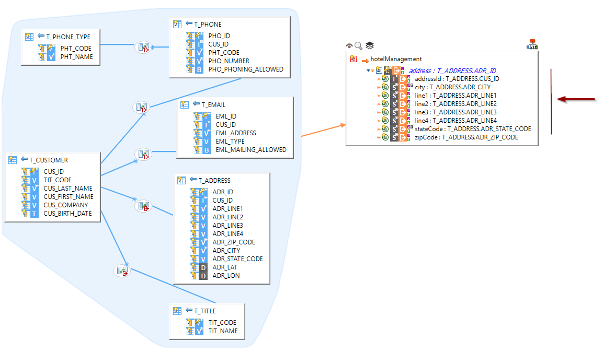Click the T_TITLE table icon

pyautogui.click(x=177, y=311)
